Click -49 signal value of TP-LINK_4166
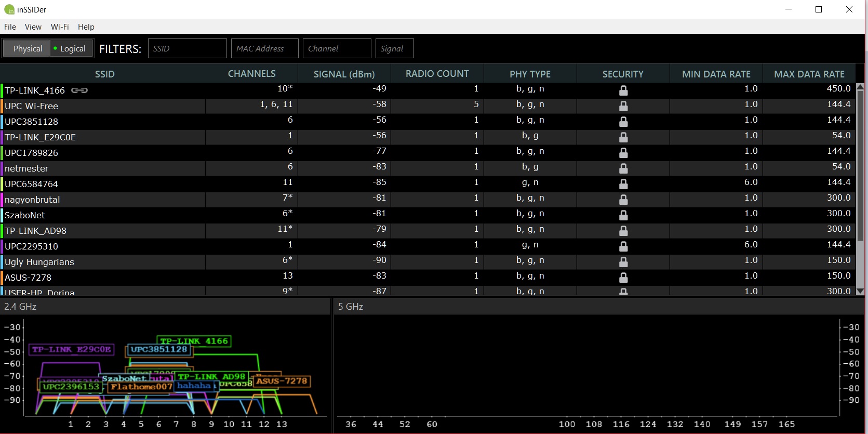The image size is (868, 434). tap(379, 89)
